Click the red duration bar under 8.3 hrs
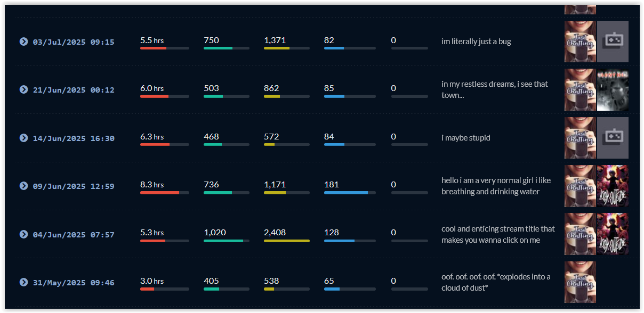The height and width of the screenshot is (313, 644). click(x=160, y=193)
